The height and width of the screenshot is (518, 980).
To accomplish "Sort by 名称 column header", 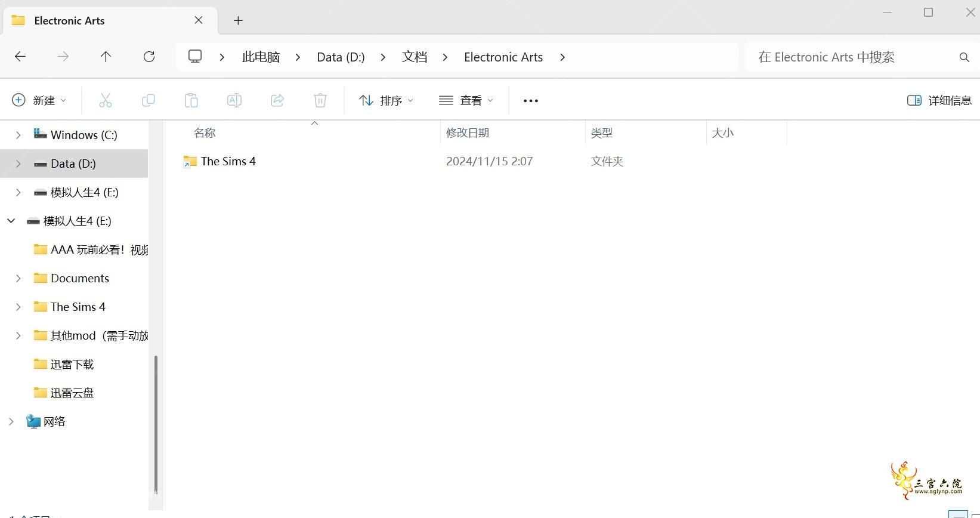I will coord(205,133).
